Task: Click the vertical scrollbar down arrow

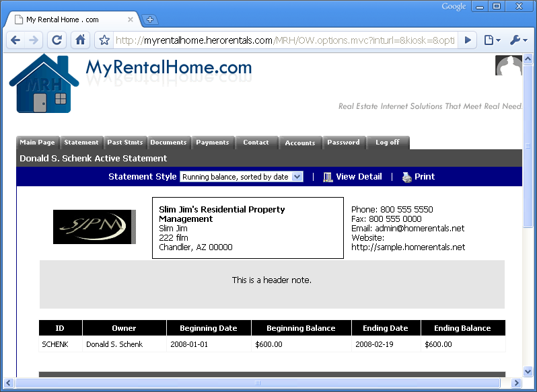Action: pos(528,371)
